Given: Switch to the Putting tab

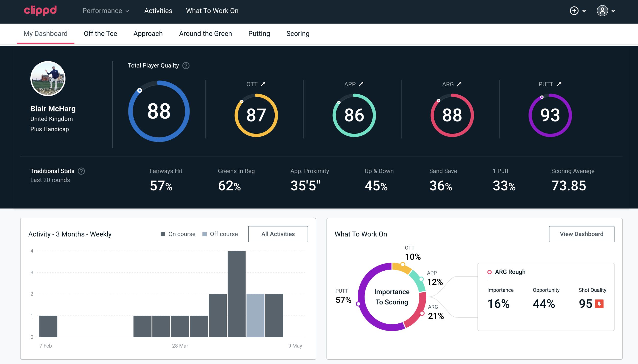Looking at the screenshot, I should coord(259,33).
